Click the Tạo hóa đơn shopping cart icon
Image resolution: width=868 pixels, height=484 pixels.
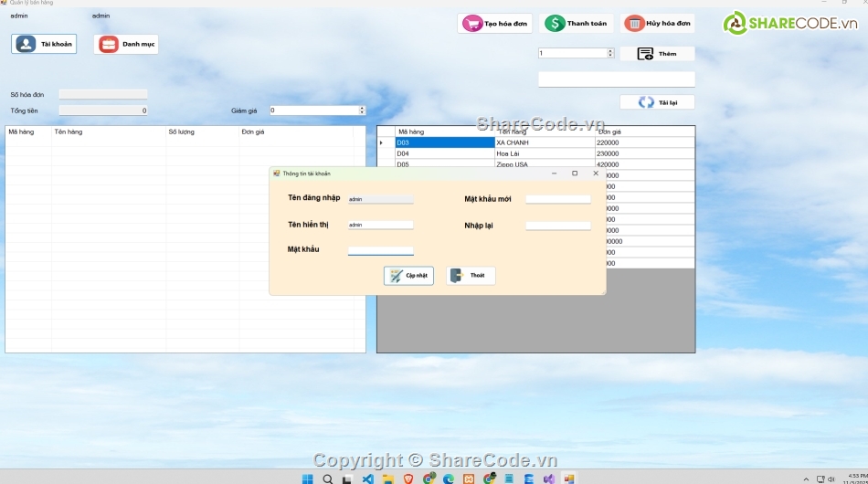[472, 24]
